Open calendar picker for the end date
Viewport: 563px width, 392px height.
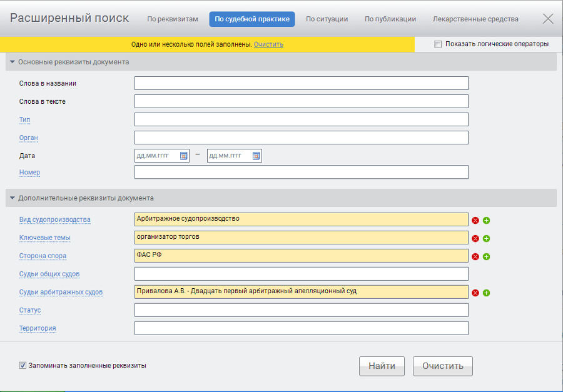256,156
